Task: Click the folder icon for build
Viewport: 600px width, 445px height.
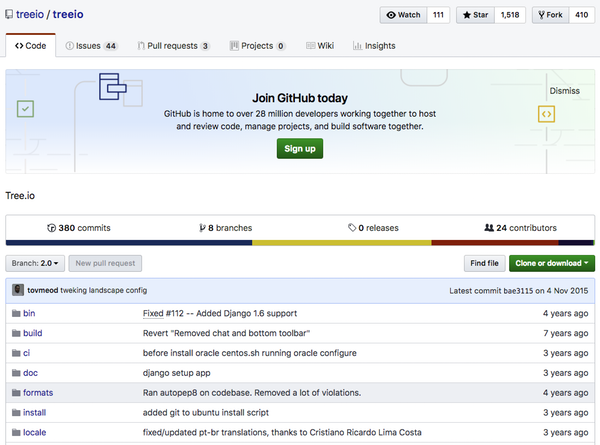Action: (x=16, y=333)
